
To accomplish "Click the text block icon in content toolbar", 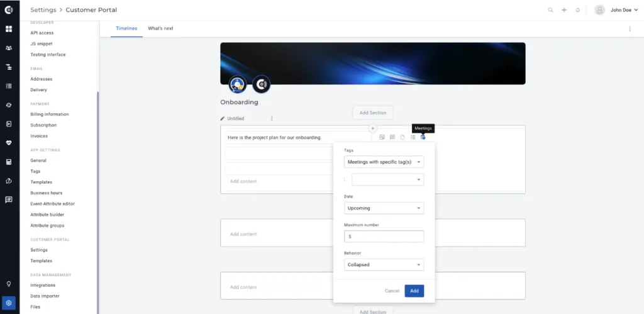I will (x=392, y=137).
